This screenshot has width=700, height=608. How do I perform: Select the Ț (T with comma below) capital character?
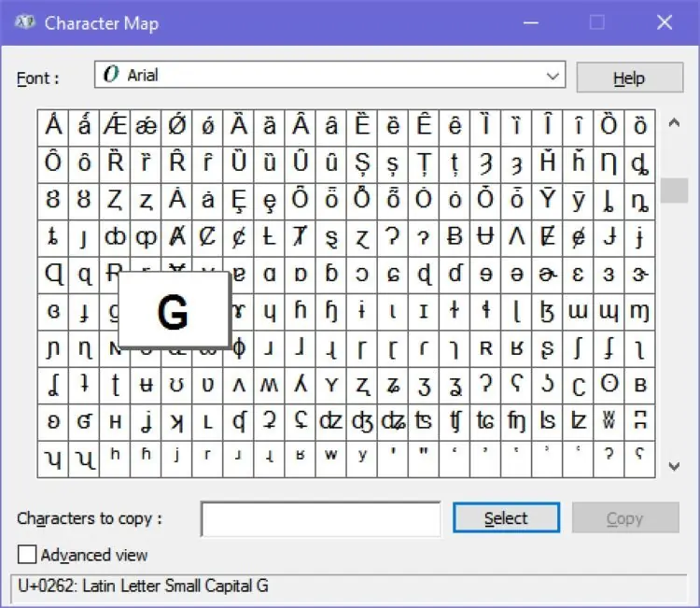pos(424,164)
